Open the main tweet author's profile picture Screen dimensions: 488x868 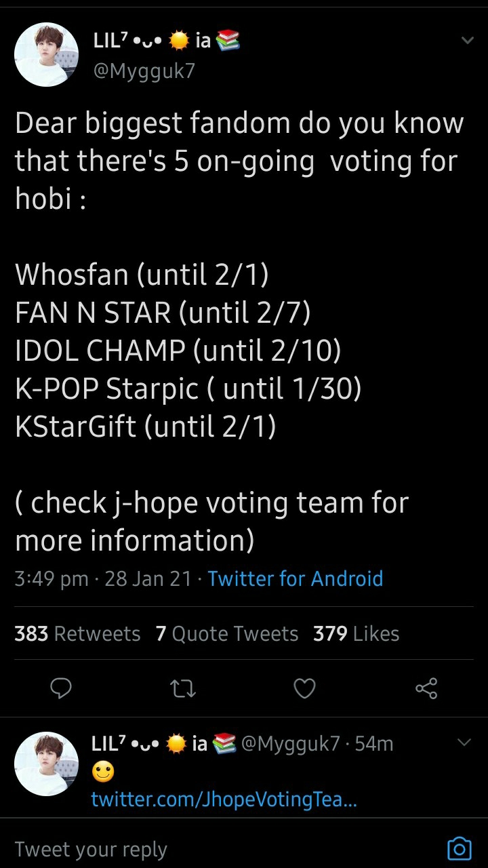[x=47, y=55]
